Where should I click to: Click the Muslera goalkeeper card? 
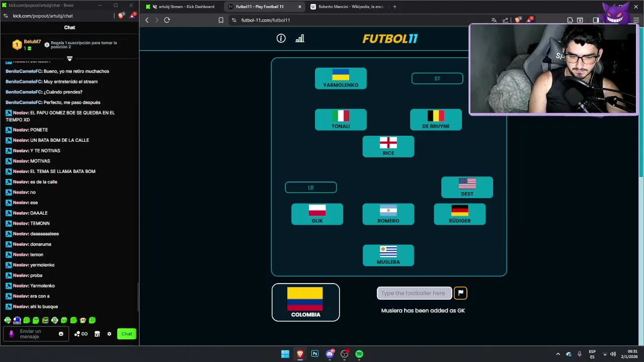tap(388, 255)
